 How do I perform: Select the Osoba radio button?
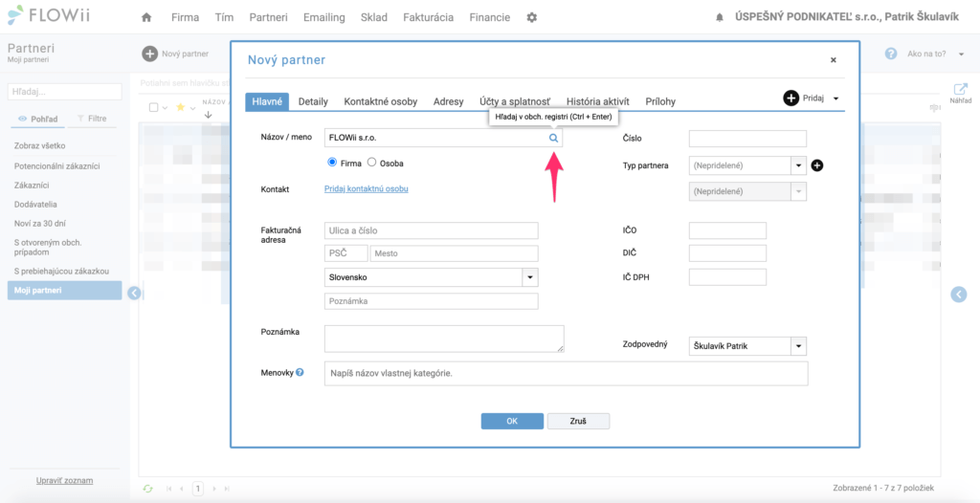[372, 163]
